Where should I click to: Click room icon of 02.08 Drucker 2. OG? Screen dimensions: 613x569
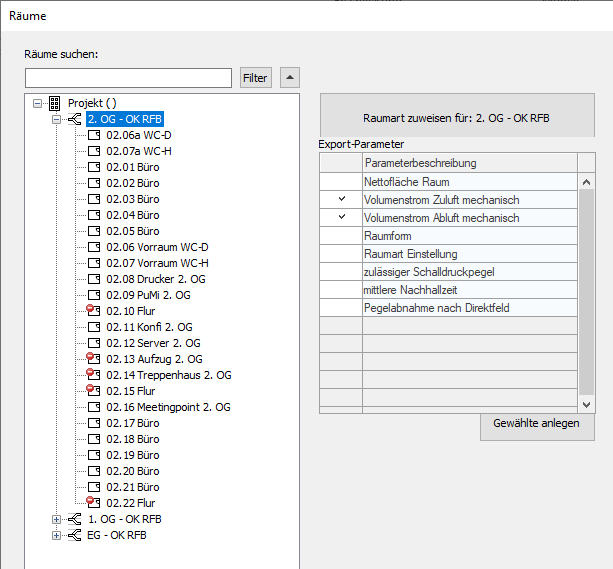point(94,279)
